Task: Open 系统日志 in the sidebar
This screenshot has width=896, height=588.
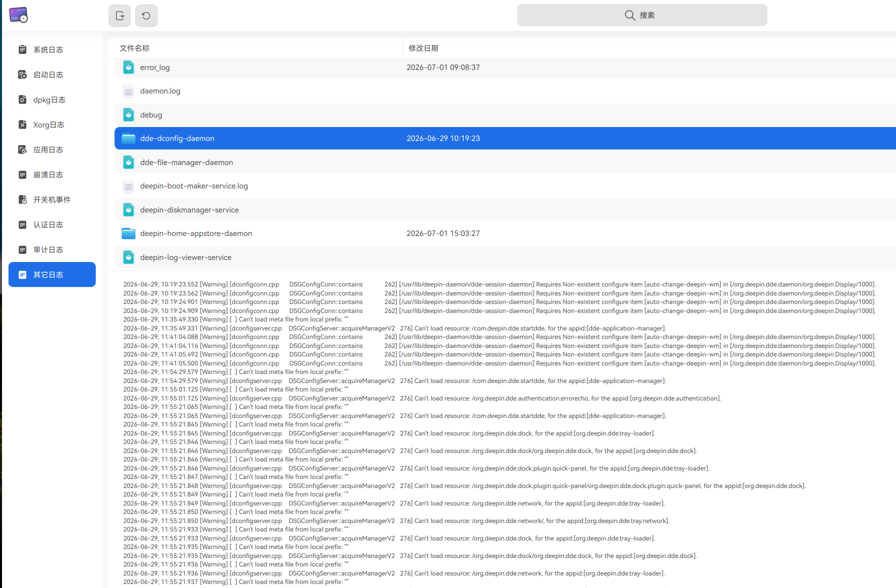Action: (52, 49)
